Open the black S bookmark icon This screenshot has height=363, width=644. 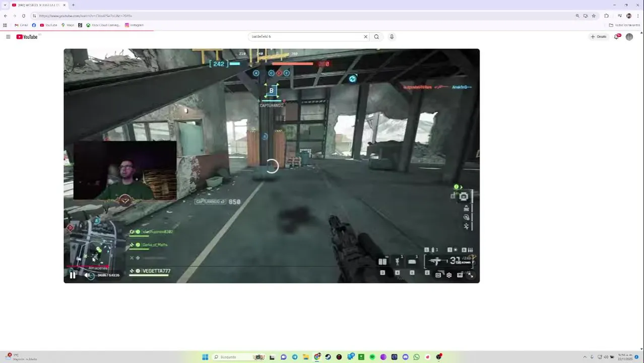(x=80, y=25)
